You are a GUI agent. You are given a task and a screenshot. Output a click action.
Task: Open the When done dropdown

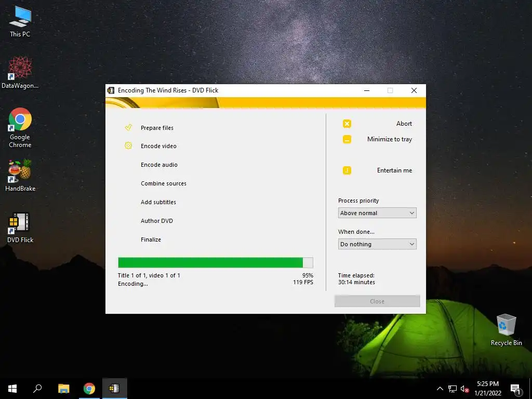coord(377,244)
